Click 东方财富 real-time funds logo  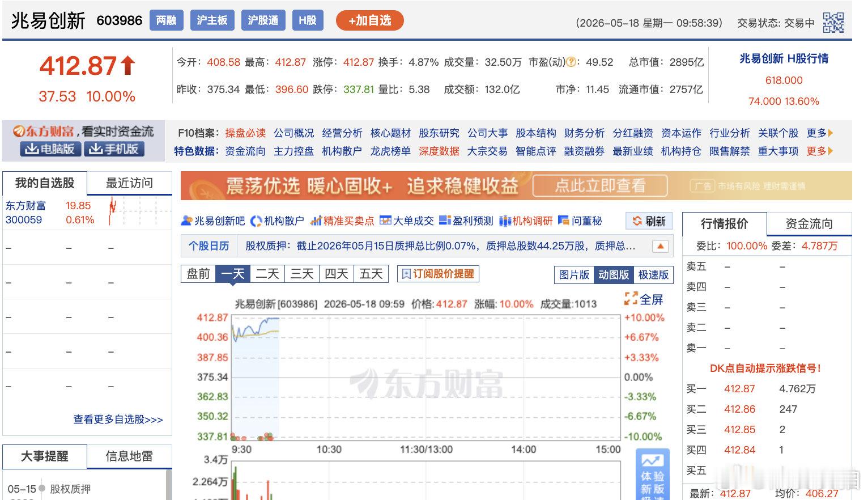coord(44,132)
